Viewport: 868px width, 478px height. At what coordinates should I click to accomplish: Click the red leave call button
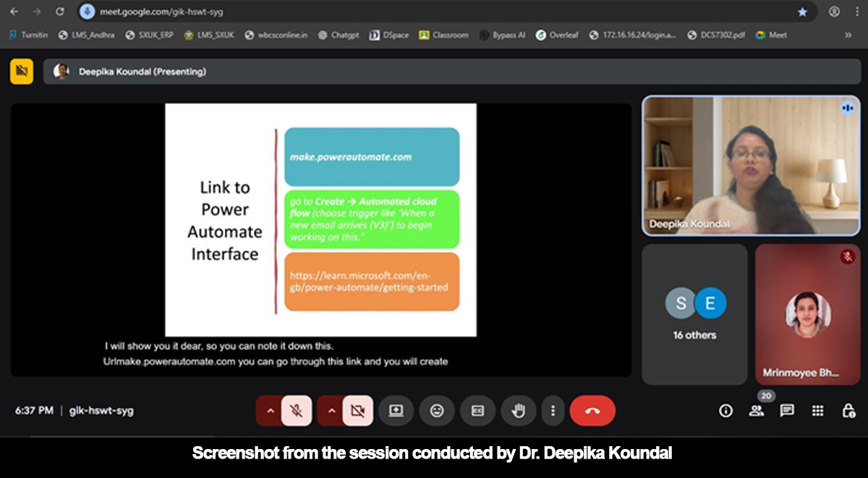tap(592, 411)
